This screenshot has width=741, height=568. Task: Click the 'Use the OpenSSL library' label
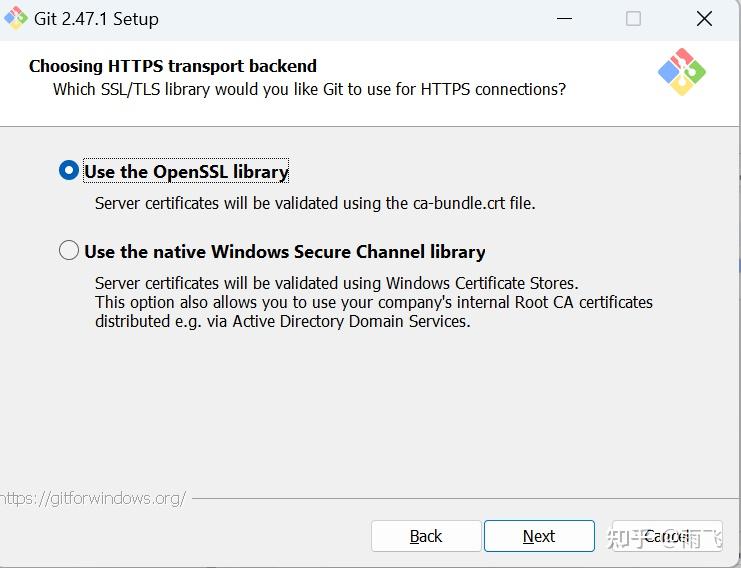(186, 172)
